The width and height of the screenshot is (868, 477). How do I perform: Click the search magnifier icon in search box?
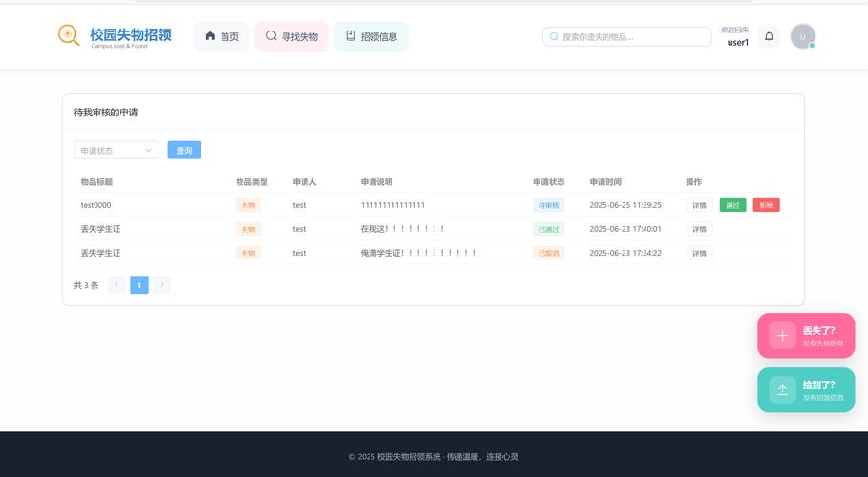pyautogui.click(x=554, y=36)
